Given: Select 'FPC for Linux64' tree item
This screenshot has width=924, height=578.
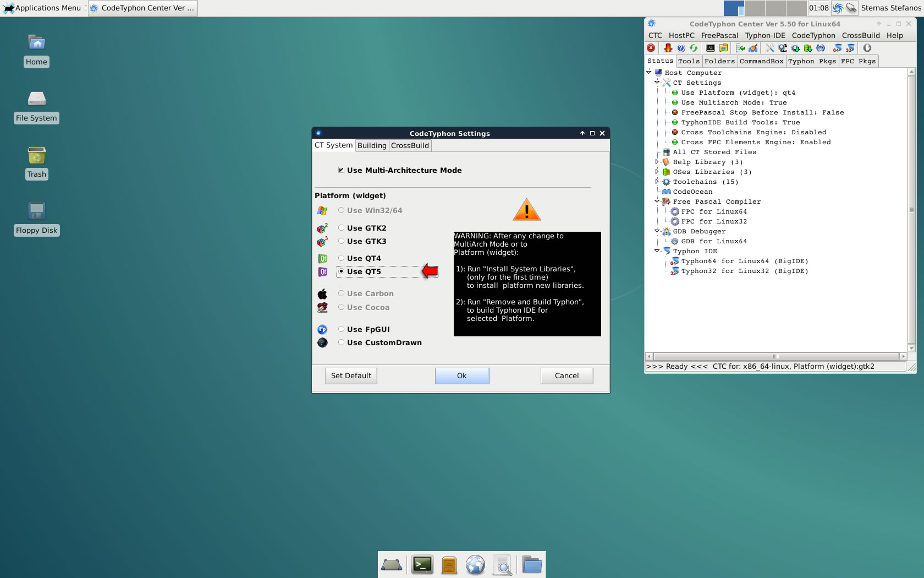Looking at the screenshot, I should (x=714, y=211).
